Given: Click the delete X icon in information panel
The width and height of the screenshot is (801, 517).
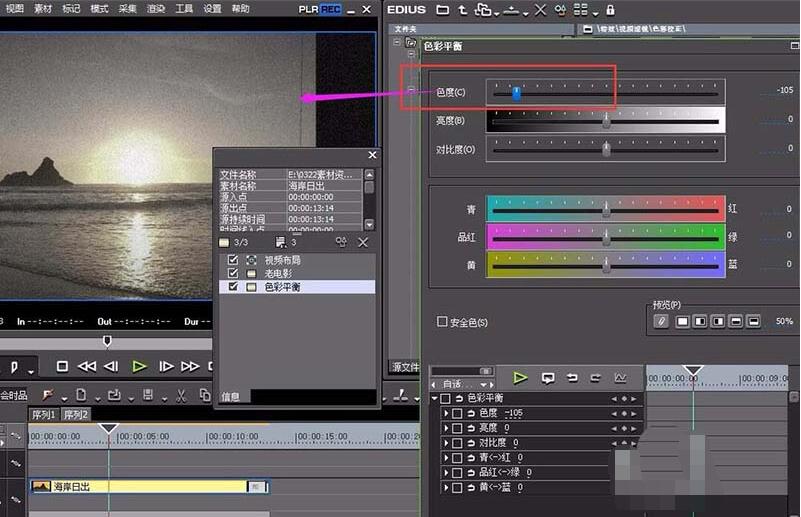Looking at the screenshot, I should 363,242.
